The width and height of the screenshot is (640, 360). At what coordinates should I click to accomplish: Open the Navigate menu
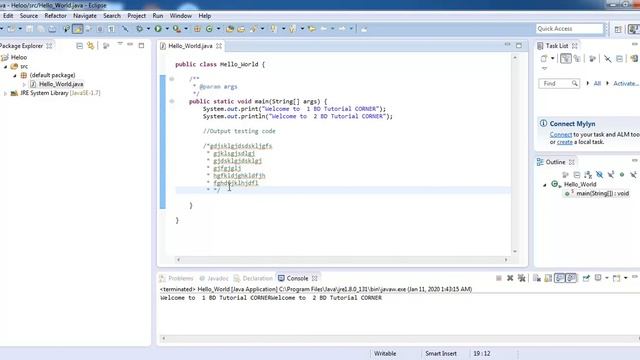pyautogui.click(x=85, y=16)
